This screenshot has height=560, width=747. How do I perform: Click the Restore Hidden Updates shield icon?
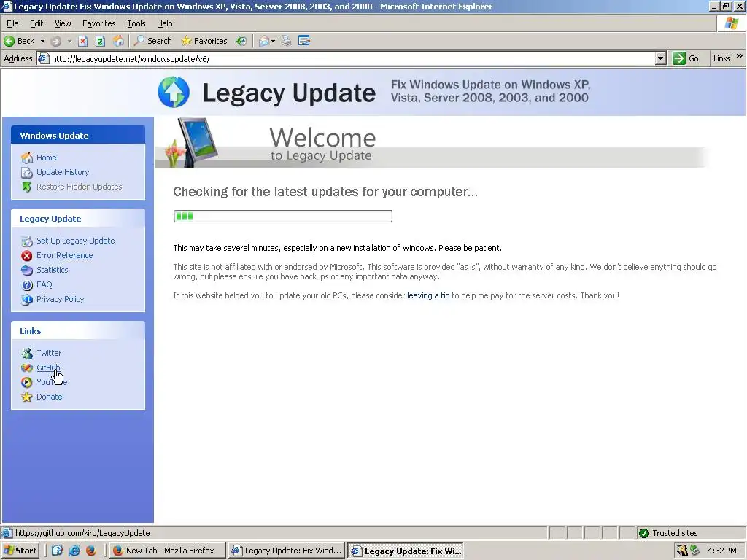(x=27, y=187)
